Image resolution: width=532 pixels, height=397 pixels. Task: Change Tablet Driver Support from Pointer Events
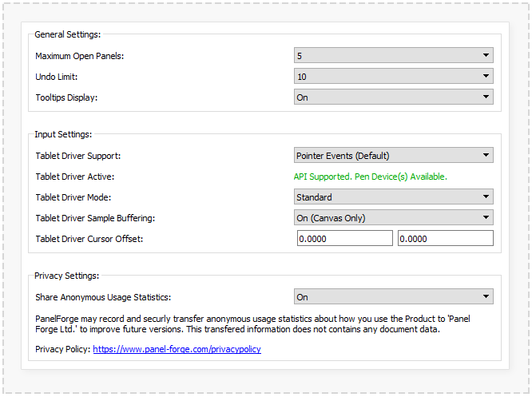point(393,156)
